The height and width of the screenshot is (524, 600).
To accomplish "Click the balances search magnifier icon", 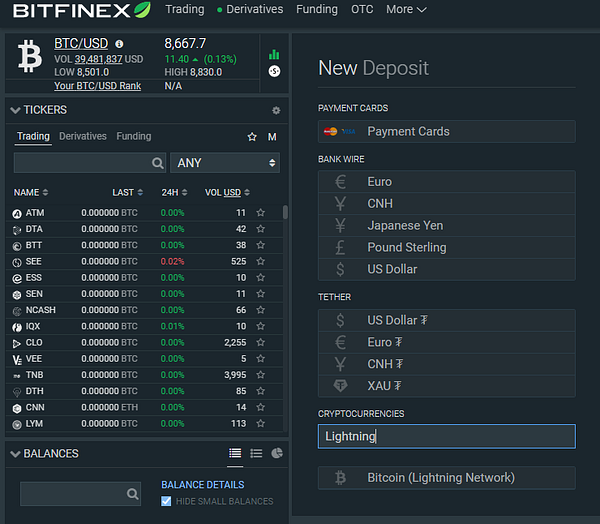I will [x=132, y=494].
